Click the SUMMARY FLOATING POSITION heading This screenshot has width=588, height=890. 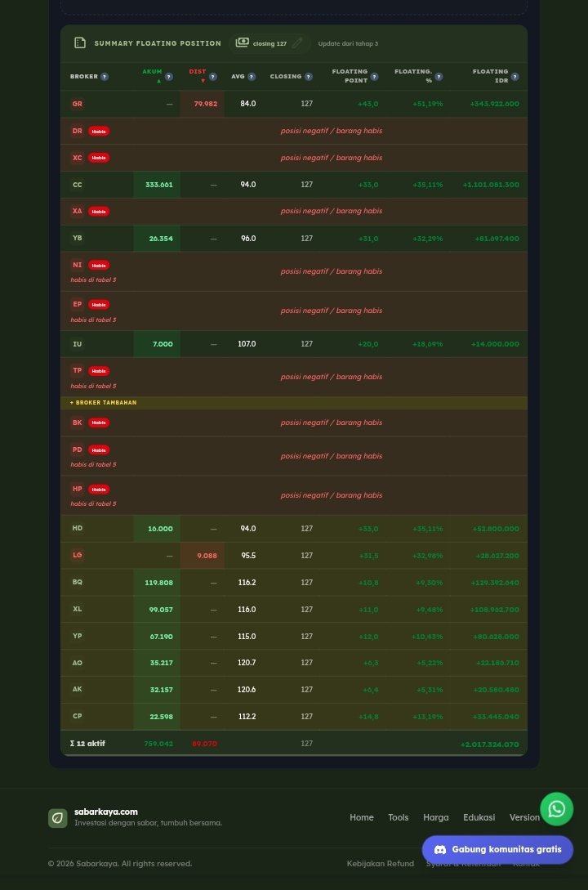point(158,43)
